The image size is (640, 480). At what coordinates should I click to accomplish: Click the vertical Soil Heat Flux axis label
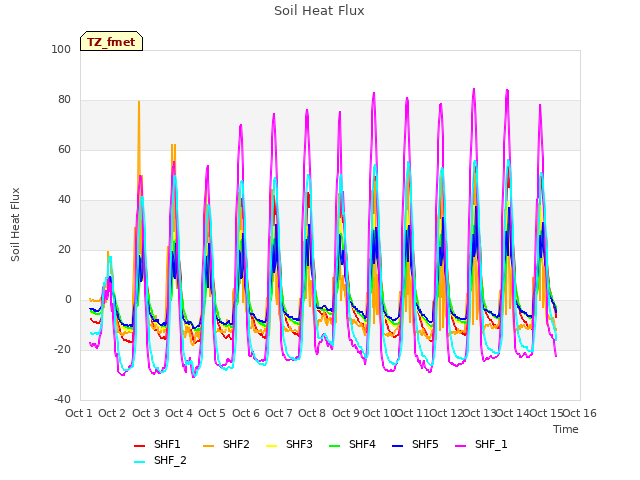[16, 224]
